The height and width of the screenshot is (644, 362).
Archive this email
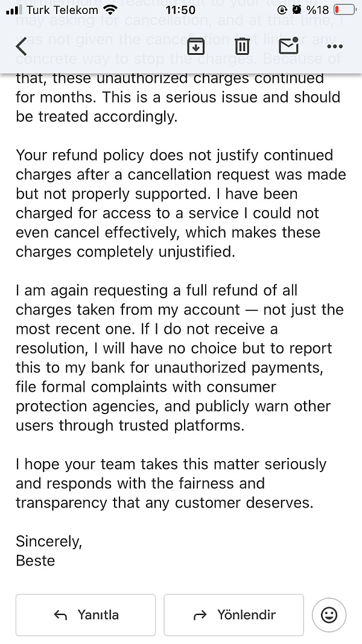click(x=195, y=46)
